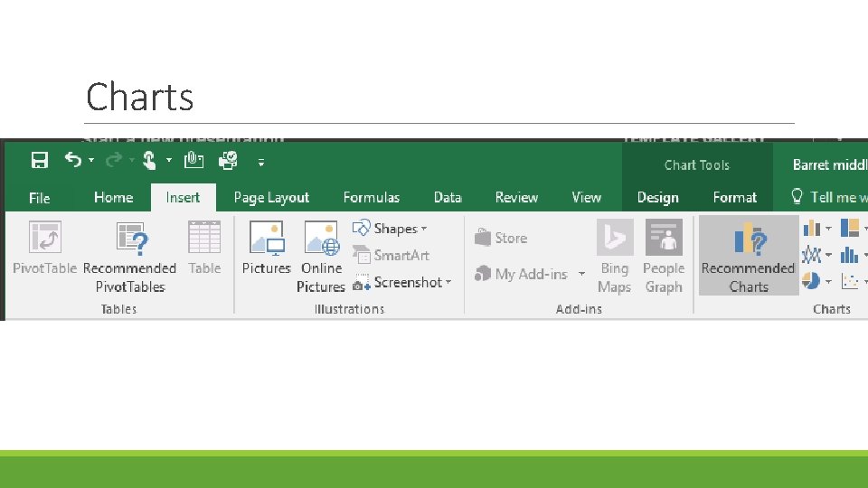This screenshot has height=488, width=868.
Task: Insert Pictures from this device
Action: (x=266, y=248)
